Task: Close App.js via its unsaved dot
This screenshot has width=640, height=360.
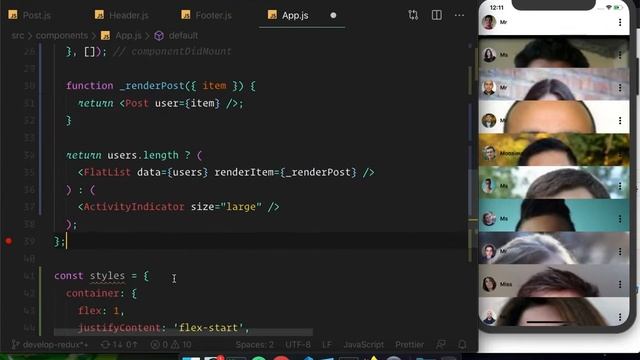Action: pyautogui.click(x=333, y=16)
